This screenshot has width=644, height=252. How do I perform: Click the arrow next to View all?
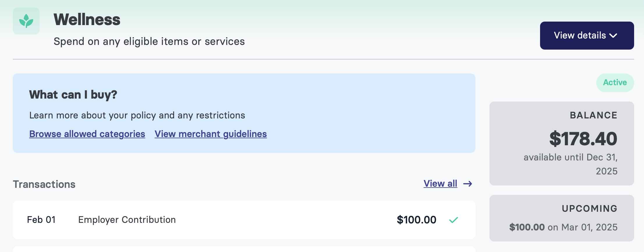click(468, 184)
